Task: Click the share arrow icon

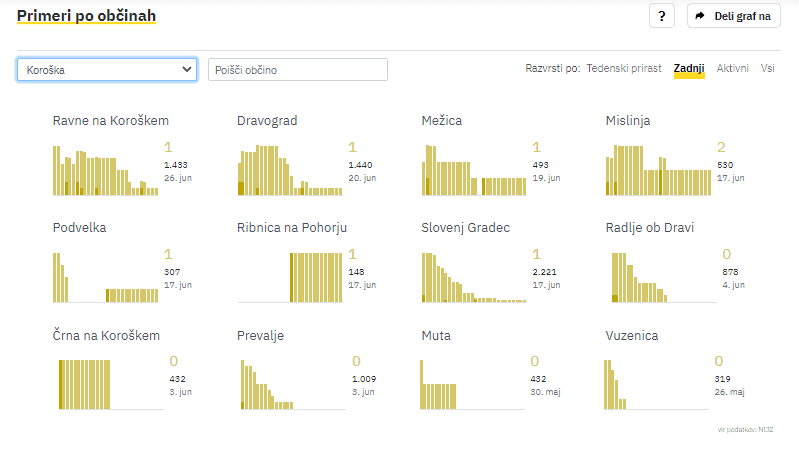Action: coord(700,16)
